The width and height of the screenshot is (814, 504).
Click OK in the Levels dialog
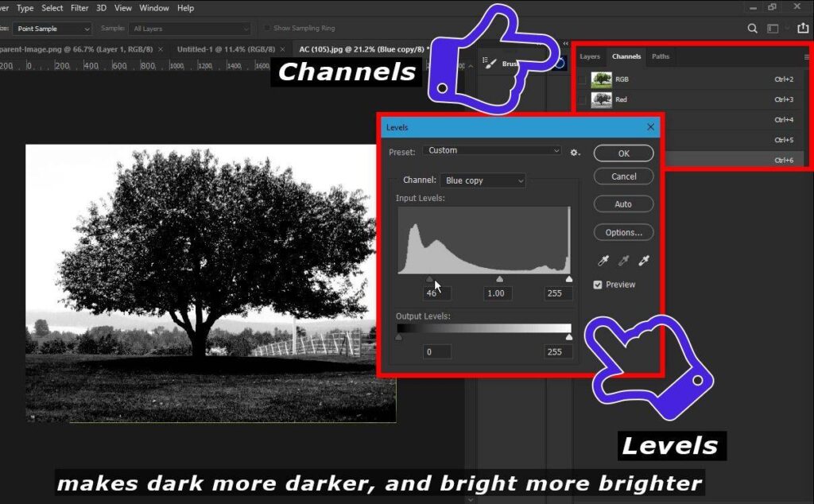click(623, 153)
